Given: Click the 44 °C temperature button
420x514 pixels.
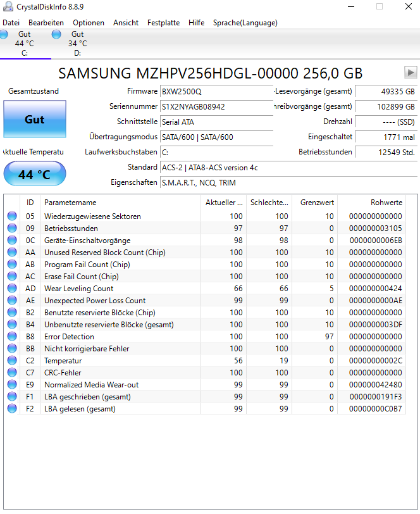Looking at the screenshot, I should (x=35, y=175).
